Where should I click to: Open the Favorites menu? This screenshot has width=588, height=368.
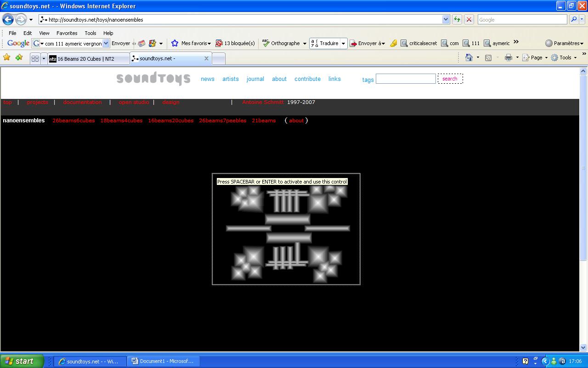tap(67, 33)
